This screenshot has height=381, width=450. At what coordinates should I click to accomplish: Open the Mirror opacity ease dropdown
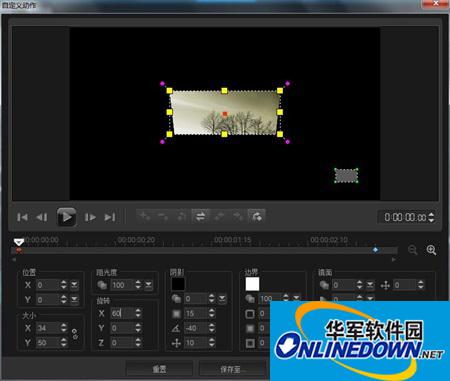coord(370,285)
